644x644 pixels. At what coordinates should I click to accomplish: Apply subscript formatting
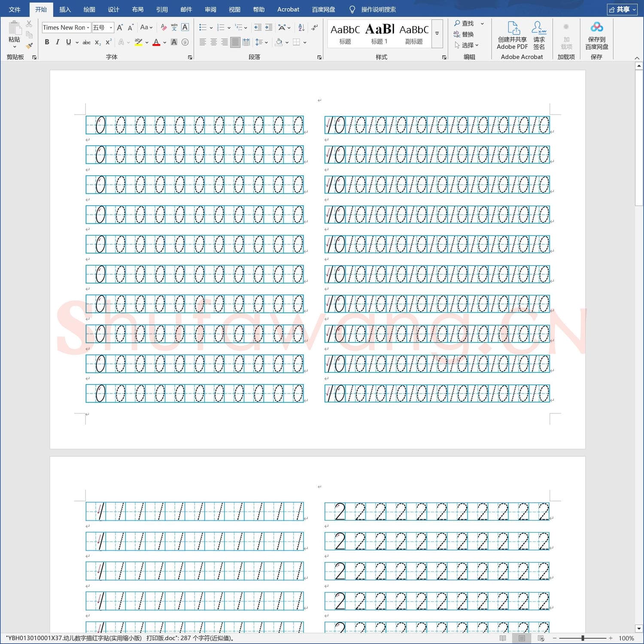(x=98, y=42)
